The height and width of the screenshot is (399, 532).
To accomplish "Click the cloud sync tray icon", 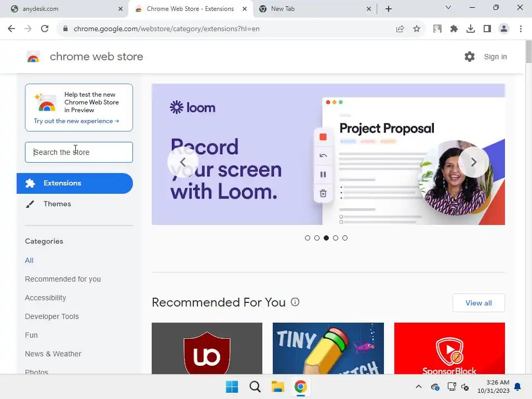I will pyautogui.click(x=435, y=387).
